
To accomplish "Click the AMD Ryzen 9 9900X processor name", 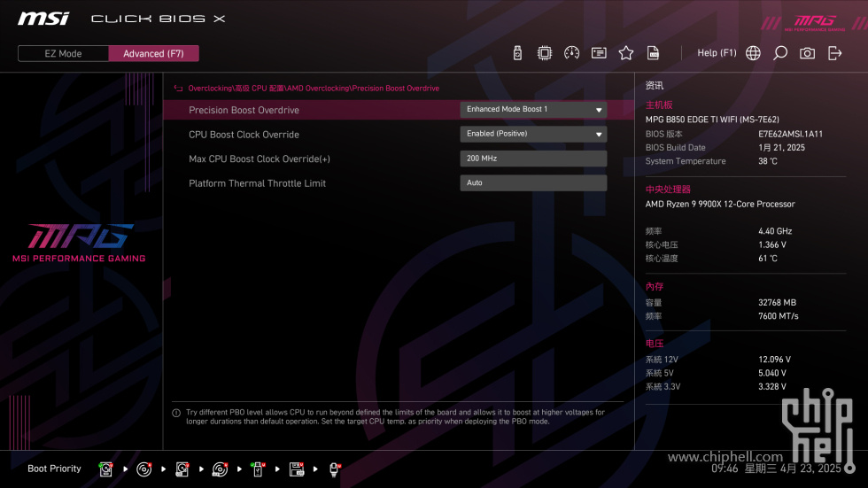I will pyautogui.click(x=719, y=205).
